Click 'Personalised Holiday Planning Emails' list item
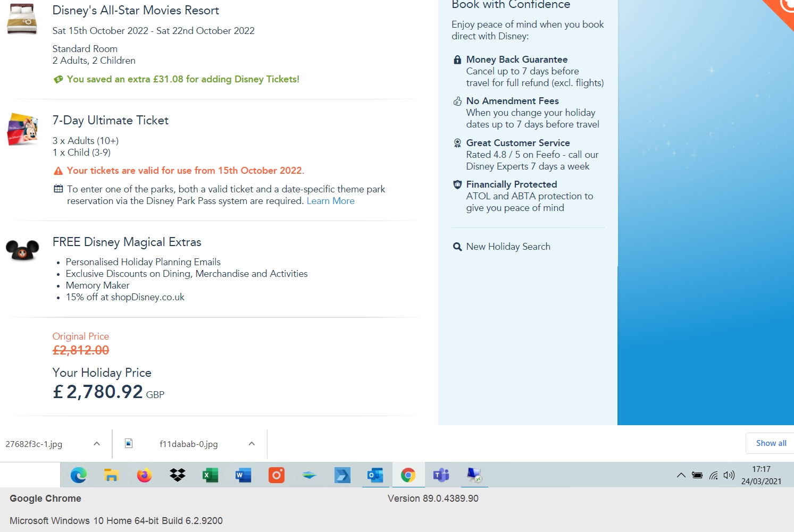 (143, 262)
